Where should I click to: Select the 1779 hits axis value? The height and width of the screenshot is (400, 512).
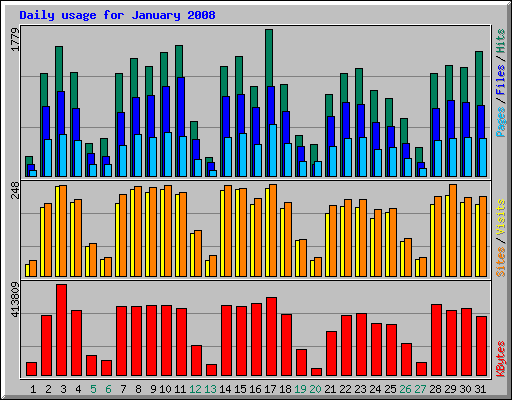click(x=15, y=40)
